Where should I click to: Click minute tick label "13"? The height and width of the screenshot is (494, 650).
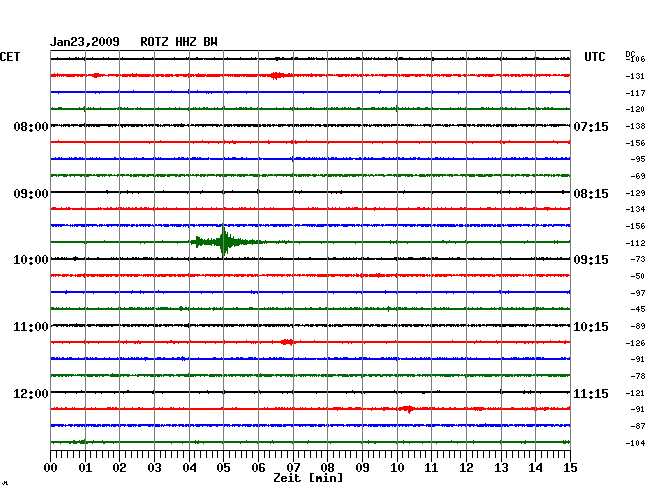501,467
